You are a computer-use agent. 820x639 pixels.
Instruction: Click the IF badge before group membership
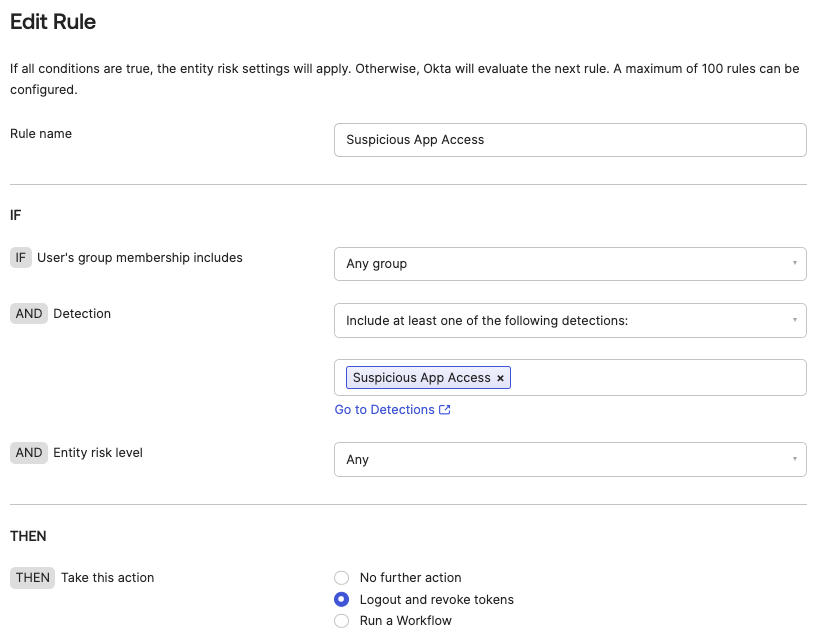[x=21, y=257]
